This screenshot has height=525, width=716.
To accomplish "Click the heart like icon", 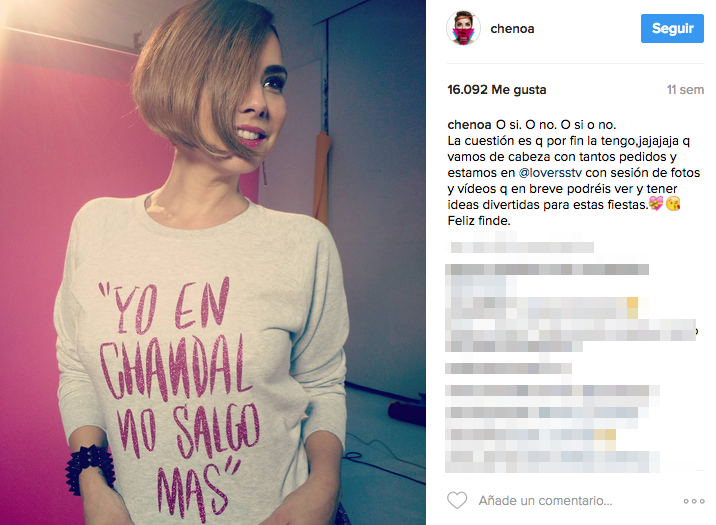I will tap(457, 501).
